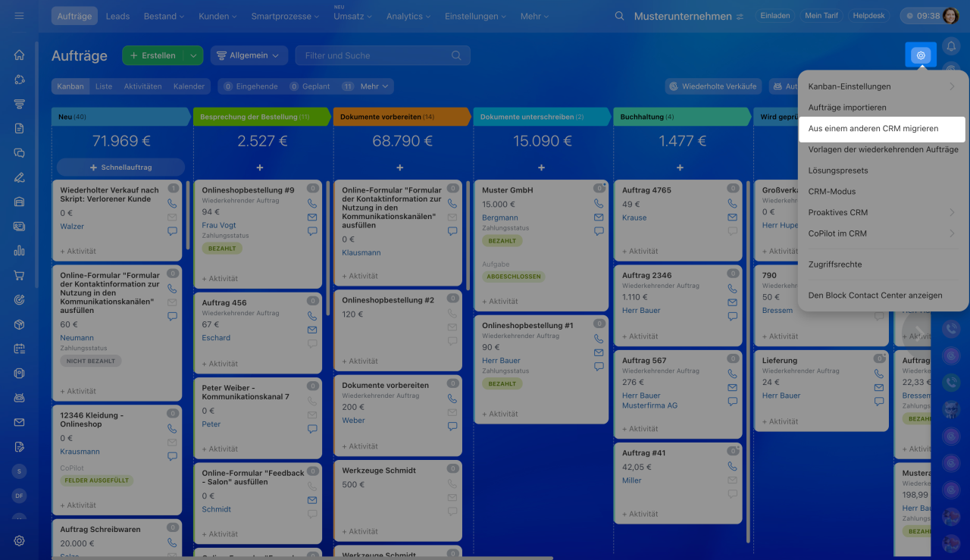This screenshot has height=560, width=970.
Task: Click the Kanban settings gear button
Action: click(x=921, y=55)
